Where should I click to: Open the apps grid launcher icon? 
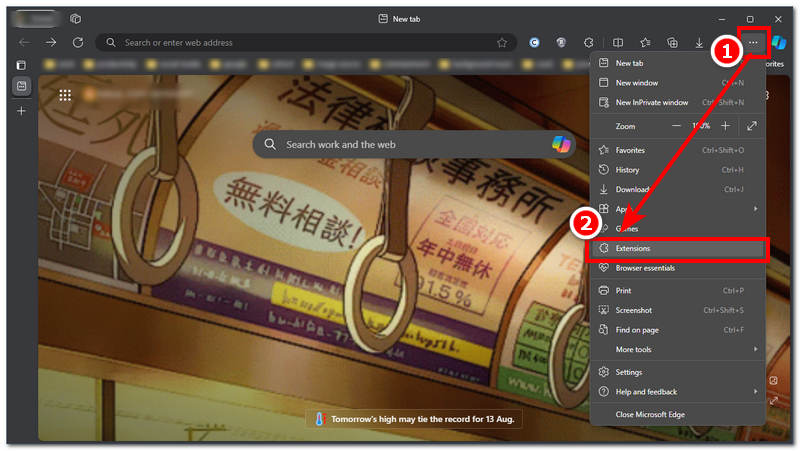(x=65, y=95)
